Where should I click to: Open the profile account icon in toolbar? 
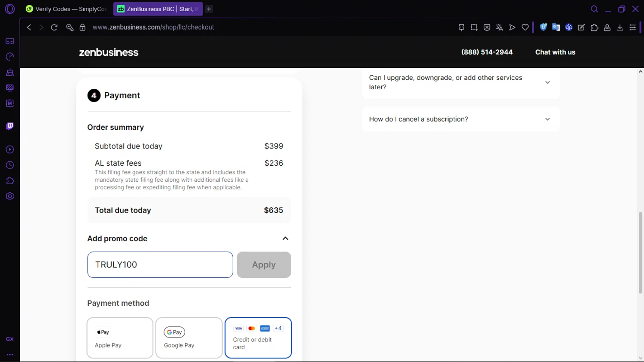[607, 27]
